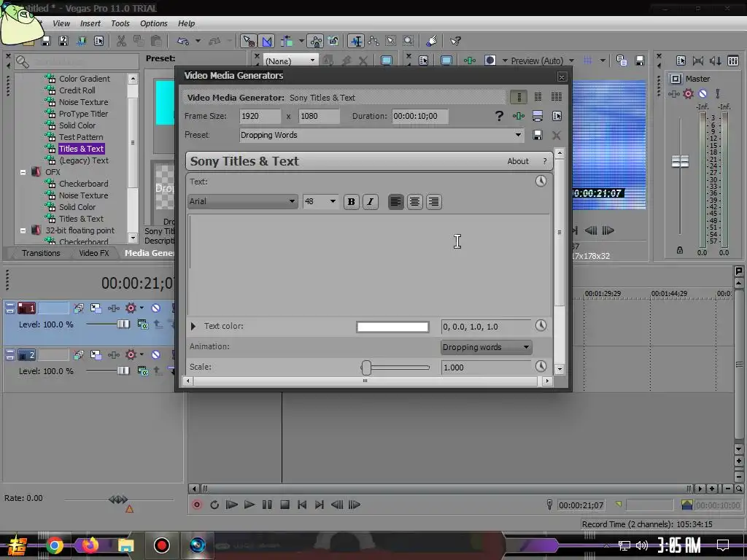
Task: Start recording with the Record button
Action: [196, 505]
